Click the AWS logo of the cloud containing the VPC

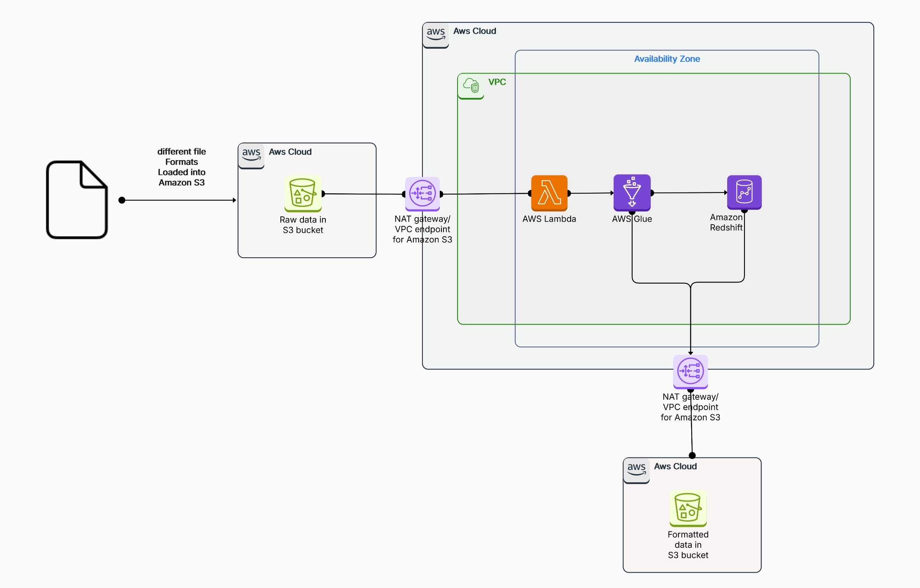click(x=436, y=35)
